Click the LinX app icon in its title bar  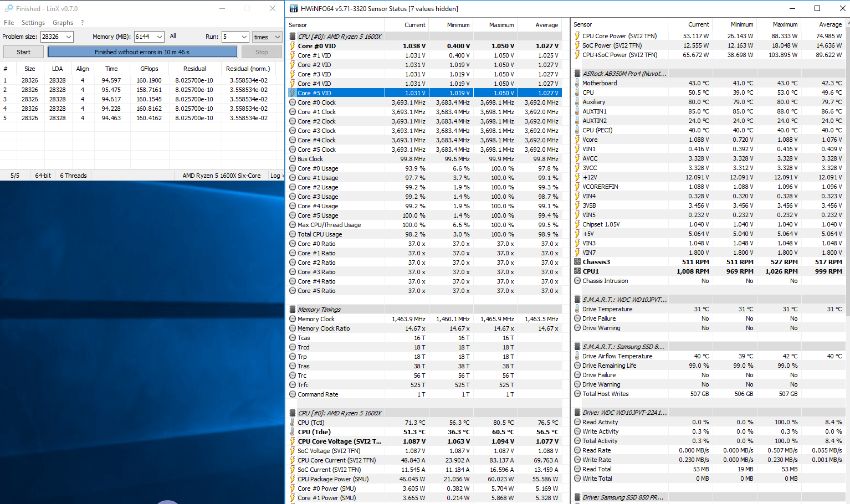pyautogui.click(x=8, y=8)
